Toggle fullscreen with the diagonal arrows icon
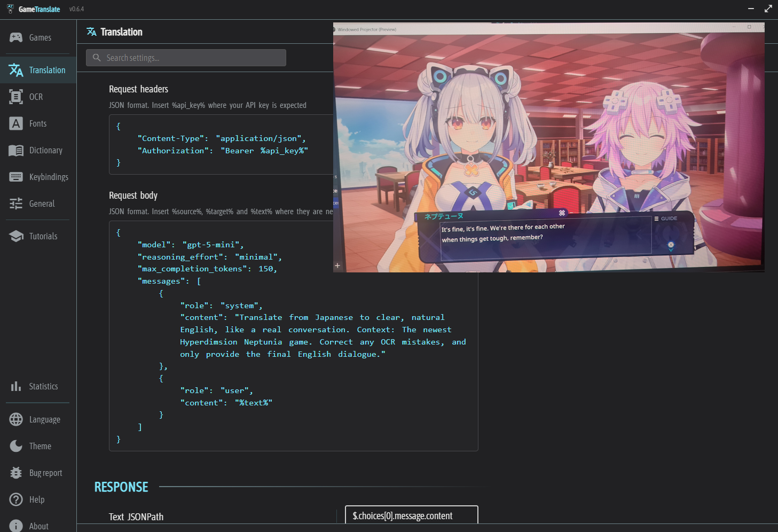778x532 pixels. click(x=768, y=9)
